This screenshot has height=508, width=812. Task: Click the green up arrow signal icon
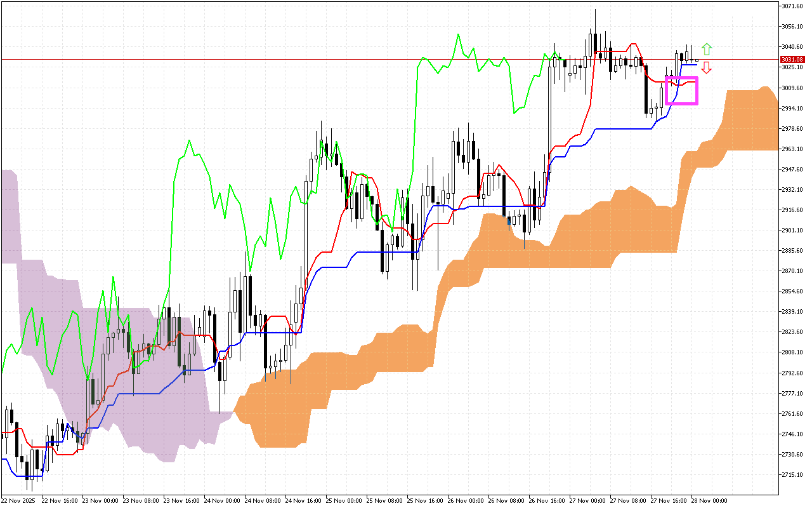pos(707,48)
